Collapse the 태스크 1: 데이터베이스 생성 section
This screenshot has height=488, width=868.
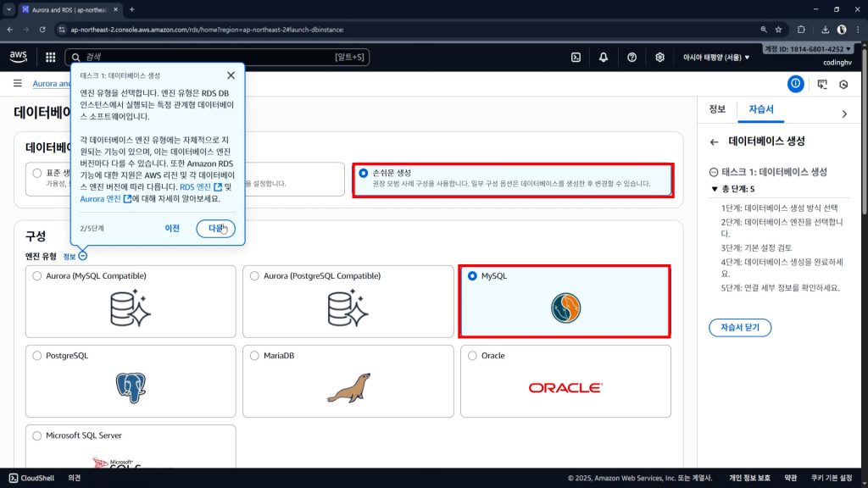714,172
